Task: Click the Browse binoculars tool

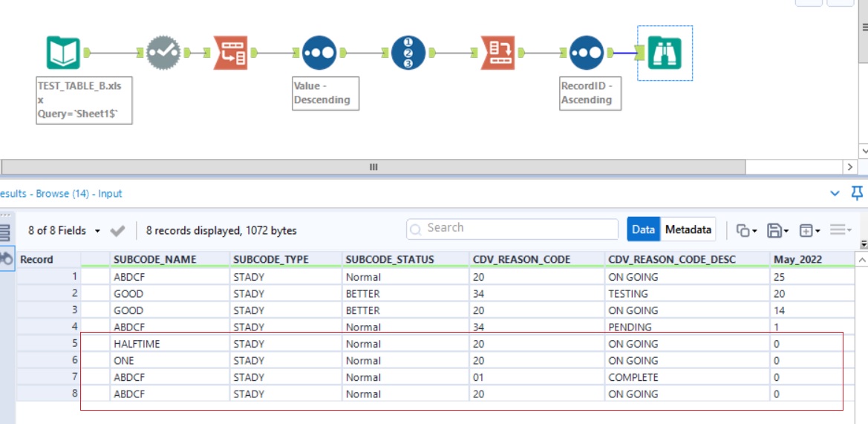Action: pyautogui.click(x=665, y=53)
